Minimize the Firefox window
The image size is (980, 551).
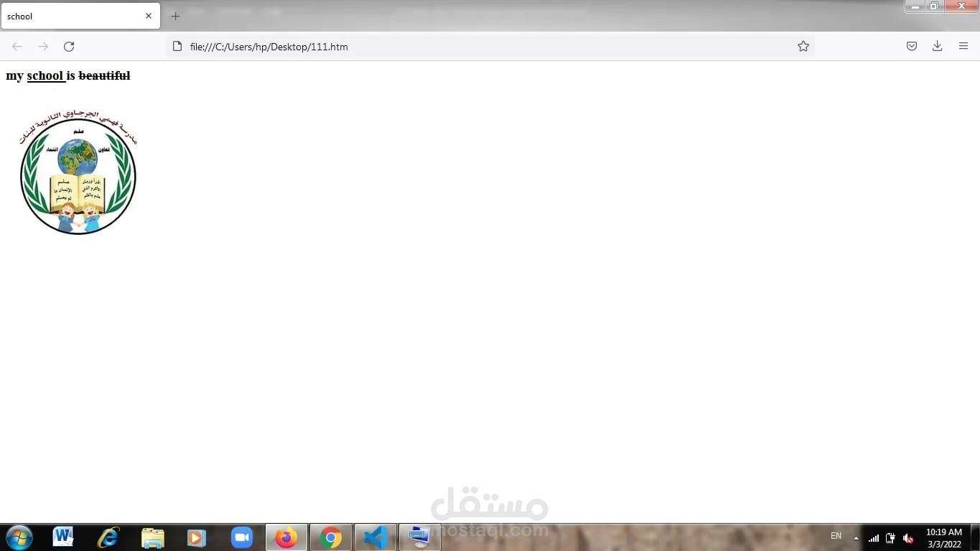pyautogui.click(x=915, y=6)
